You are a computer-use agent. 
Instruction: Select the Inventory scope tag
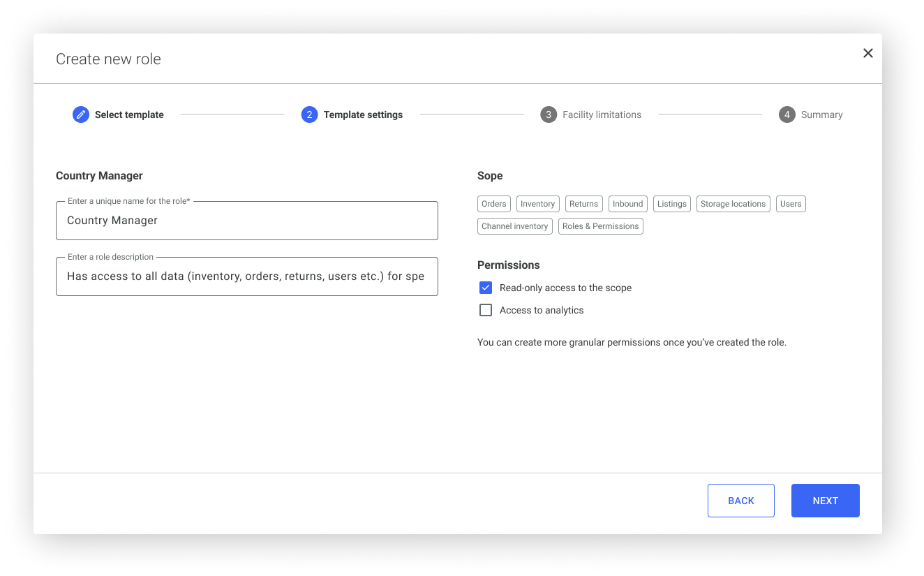(x=537, y=204)
